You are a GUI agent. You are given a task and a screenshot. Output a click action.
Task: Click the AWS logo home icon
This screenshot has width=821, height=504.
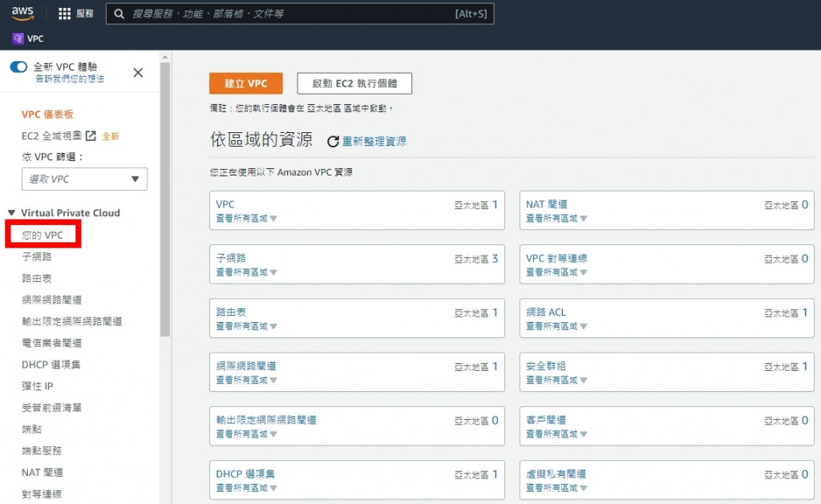click(x=22, y=13)
